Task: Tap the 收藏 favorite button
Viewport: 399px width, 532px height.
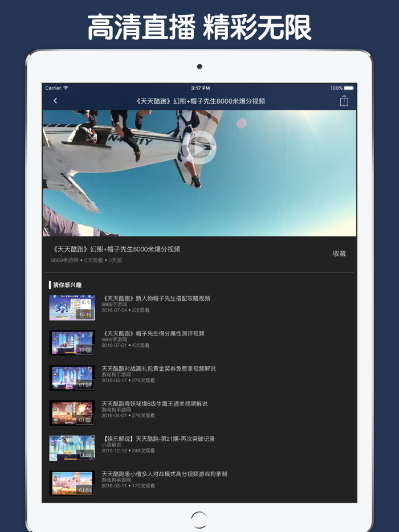Action: [x=339, y=253]
